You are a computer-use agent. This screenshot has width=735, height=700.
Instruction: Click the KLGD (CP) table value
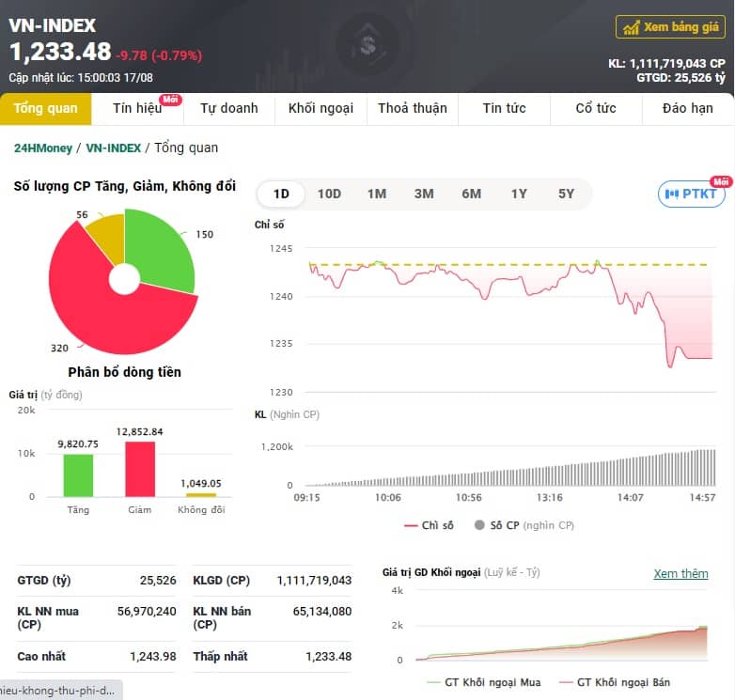tap(314, 581)
